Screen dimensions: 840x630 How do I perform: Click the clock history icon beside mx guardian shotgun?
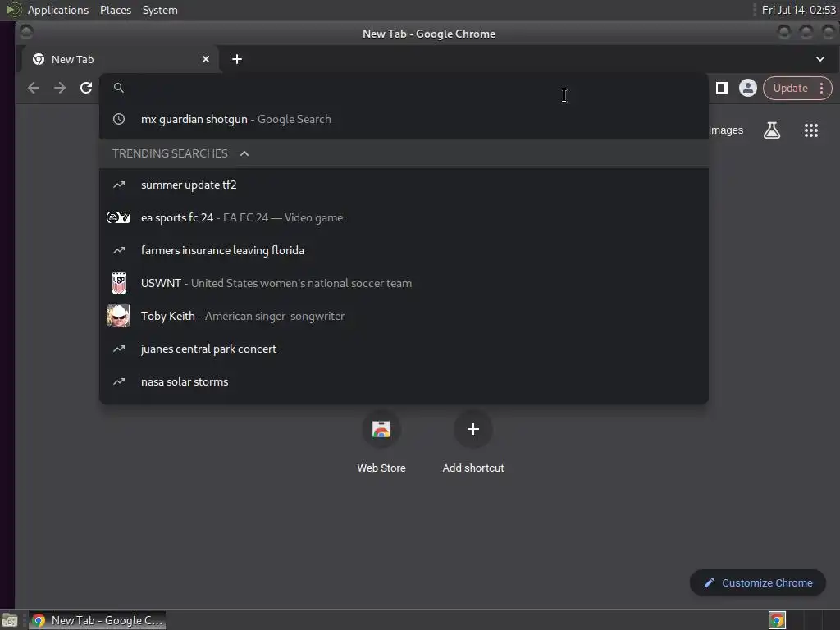point(119,119)
